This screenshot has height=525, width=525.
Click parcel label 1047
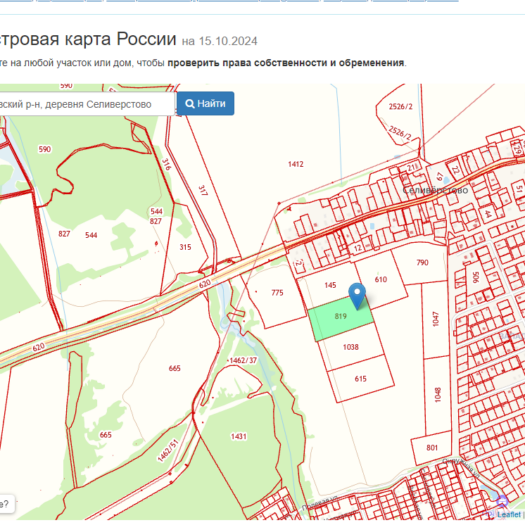(x=435, y=318)
